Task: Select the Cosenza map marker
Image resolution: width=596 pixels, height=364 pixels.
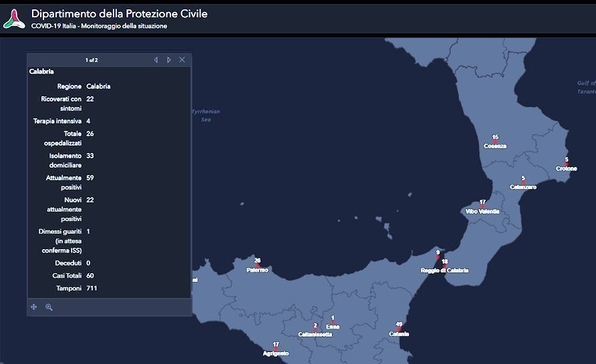Action: tap(495, 142)
